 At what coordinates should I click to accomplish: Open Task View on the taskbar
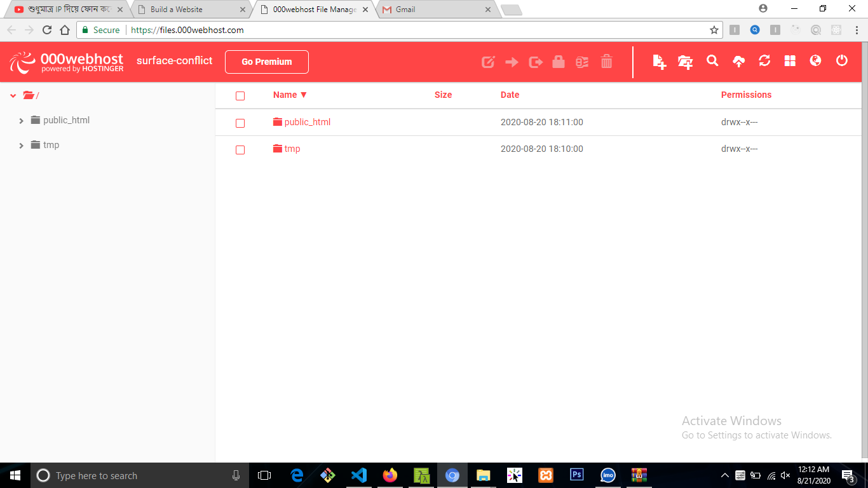click(264, 475)
